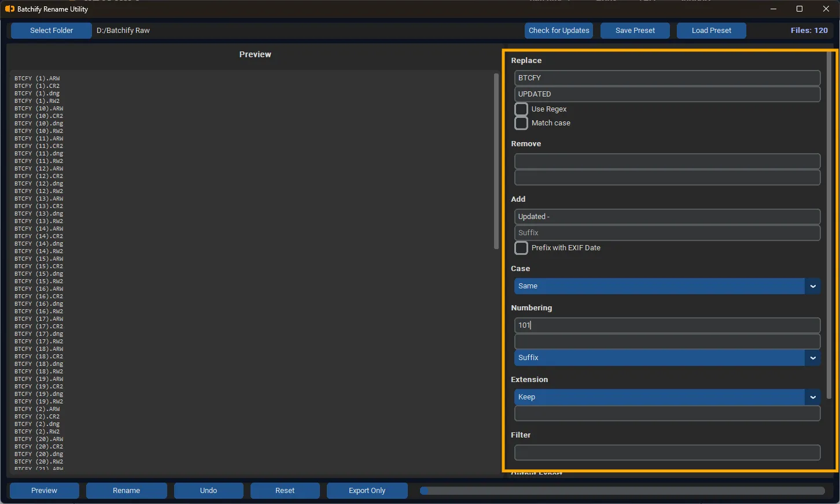Click the Reset button

pos(285,490)
